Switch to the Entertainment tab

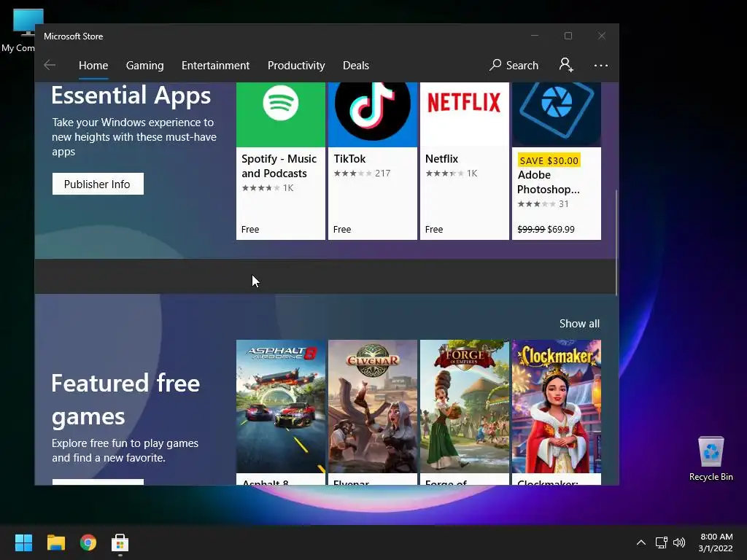click(215, 65)
